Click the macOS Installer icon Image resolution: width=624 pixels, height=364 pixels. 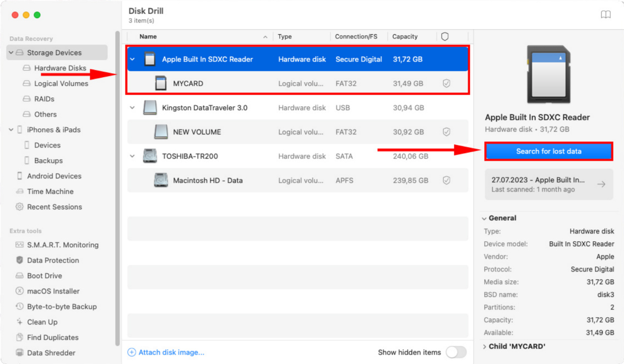coord(19,291)
